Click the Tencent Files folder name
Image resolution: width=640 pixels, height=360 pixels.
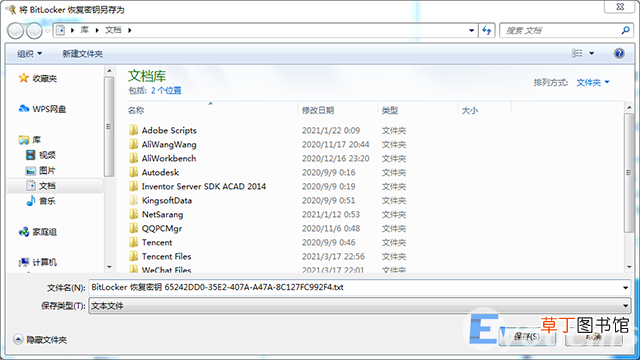point(167,256)
